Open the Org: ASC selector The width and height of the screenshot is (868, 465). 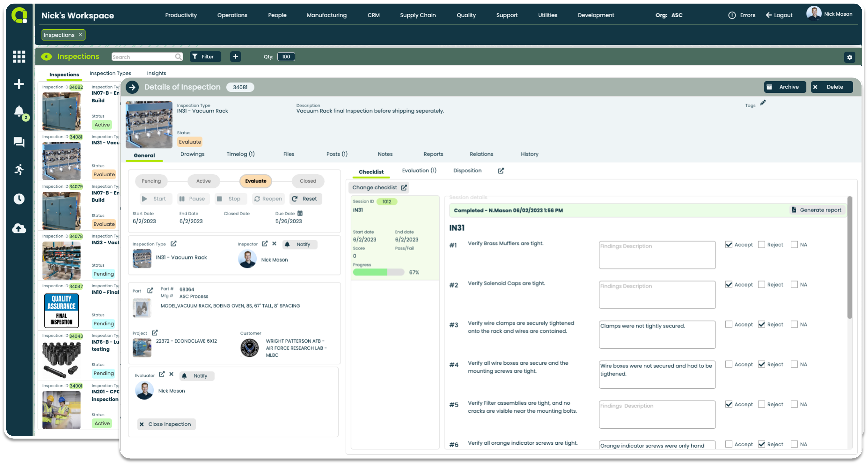coord(669,15)
